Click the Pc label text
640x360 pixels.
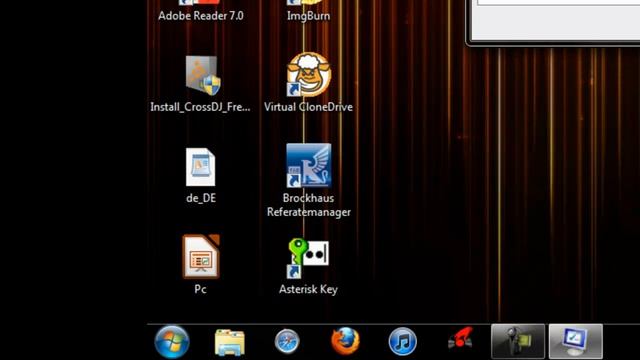tap(200, 289)
